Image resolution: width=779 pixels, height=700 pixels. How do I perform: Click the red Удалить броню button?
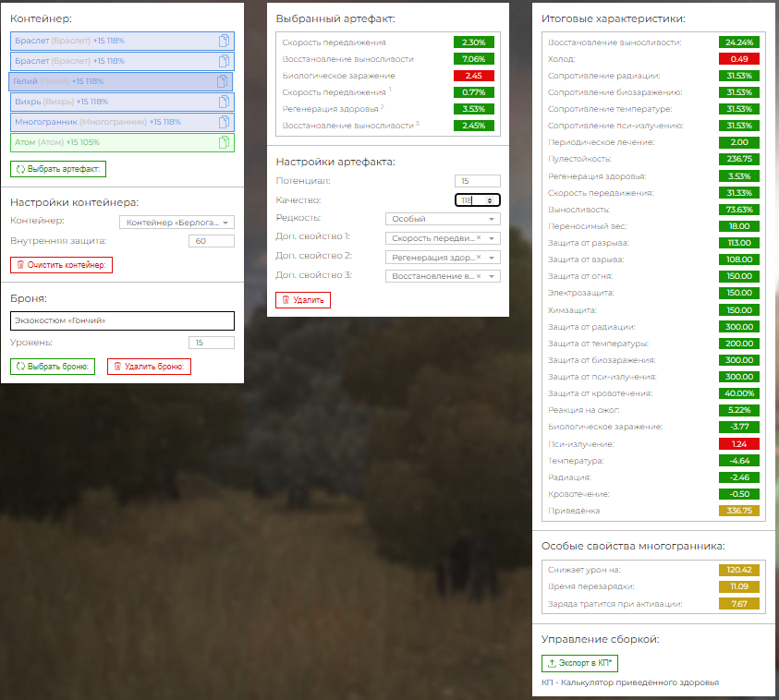click(x=149, y=367)
